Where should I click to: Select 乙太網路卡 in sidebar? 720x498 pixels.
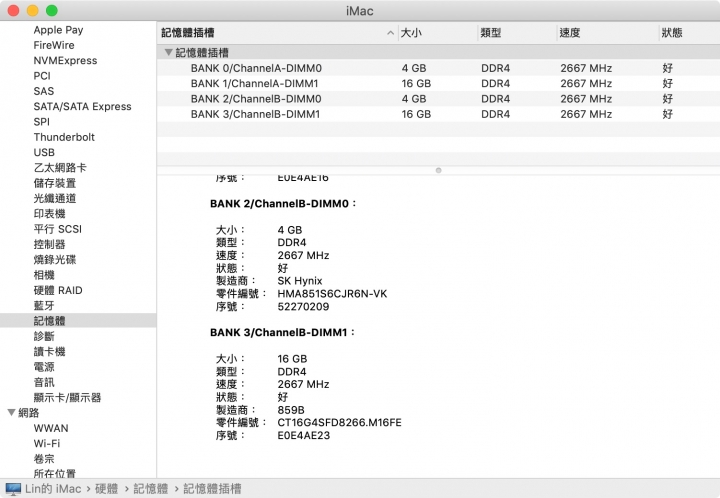tap(60, 168)
